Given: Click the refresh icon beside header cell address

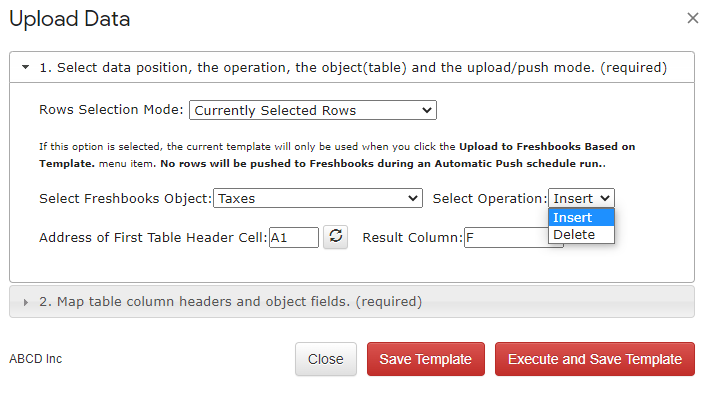Looking at the screenshot, I should [335, 237].
